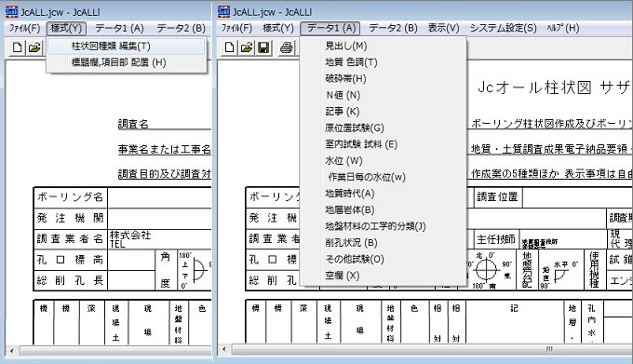Image resolution: width=633 pixels, height=364 pixels.
Task: Choose 地盤材料の工学的分類(J) entry
Action: (x=375, y=226)
